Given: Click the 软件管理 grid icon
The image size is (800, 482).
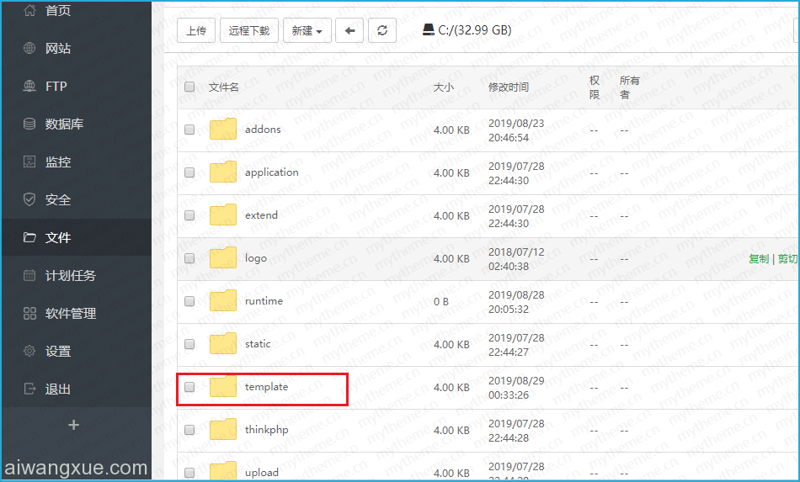Looking at the screenshot, I should click(30, 313).
